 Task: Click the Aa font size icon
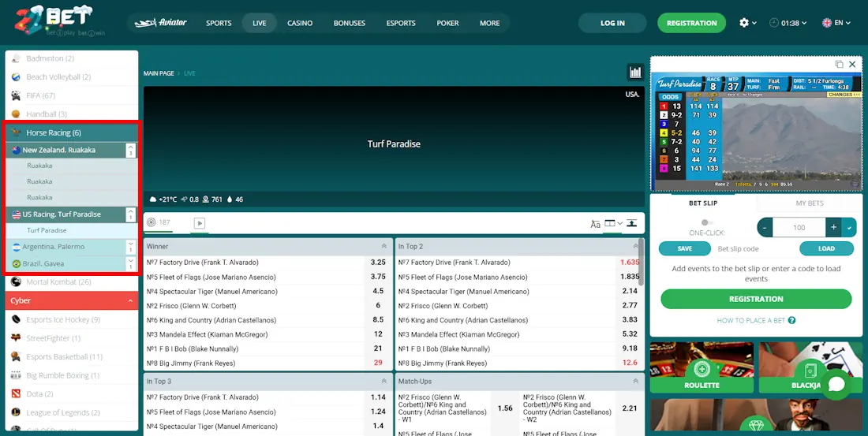(596, 224)
